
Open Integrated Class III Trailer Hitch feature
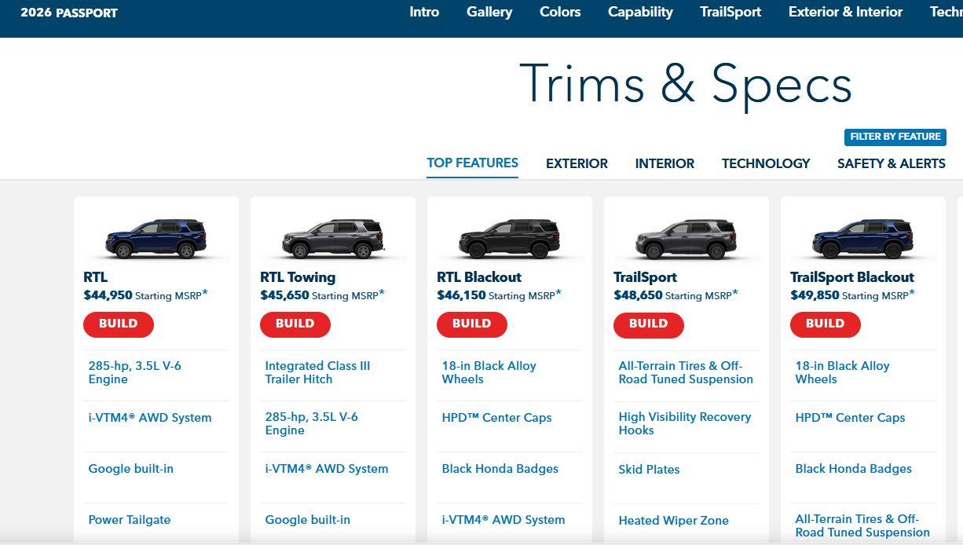tap(317, 372)
